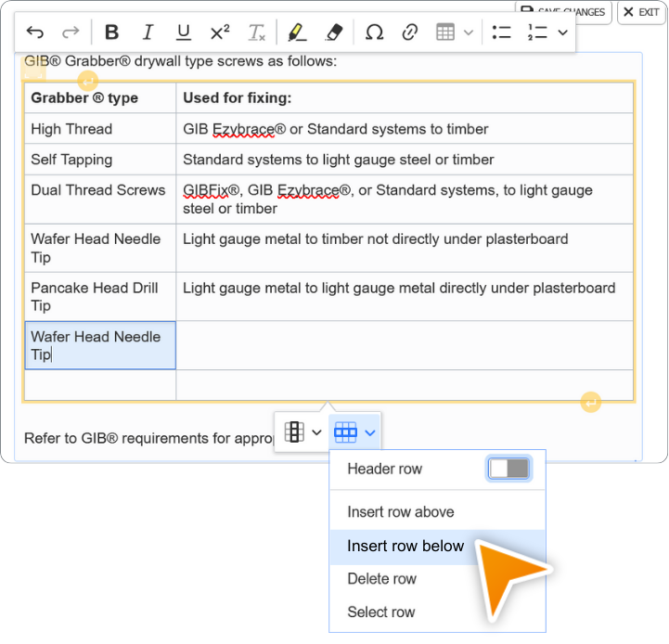Viewport: 669px width, 644px height.
Task: Toggle bold formatting
Action: (111, 32)
